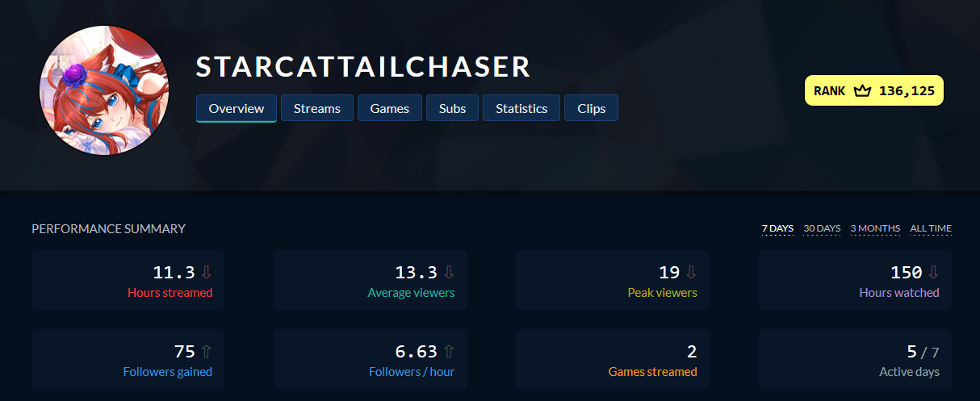
Task: Click the Hours streamed label
Action: point(170,293)
